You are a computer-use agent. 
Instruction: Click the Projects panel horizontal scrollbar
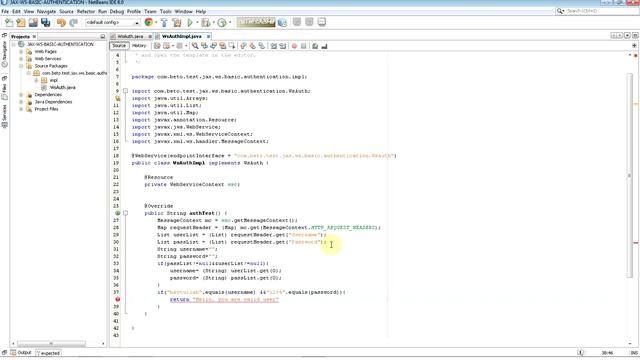51,344
